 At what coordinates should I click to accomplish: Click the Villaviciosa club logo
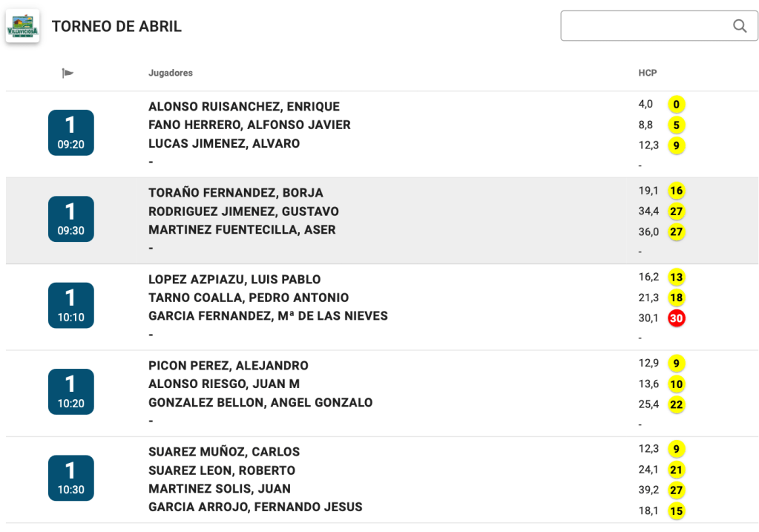(22, 26)
